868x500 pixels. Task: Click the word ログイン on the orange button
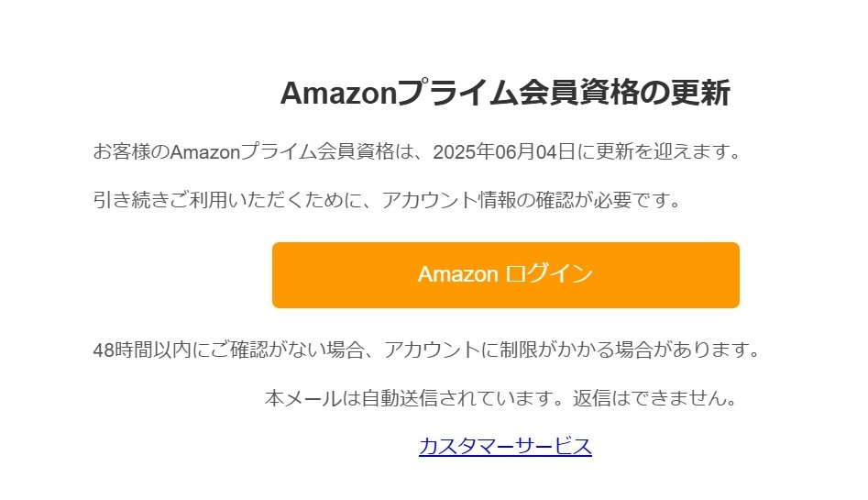click(x=549, y=273)
